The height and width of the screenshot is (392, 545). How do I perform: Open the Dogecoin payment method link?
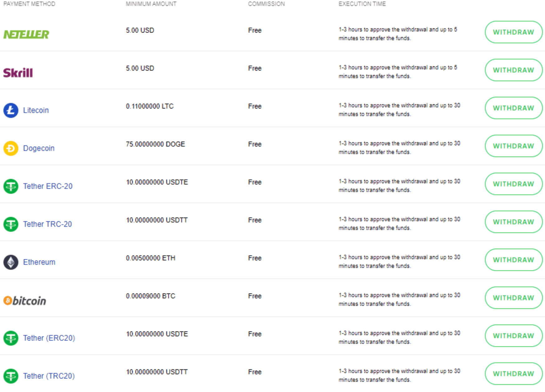(39, 148)
